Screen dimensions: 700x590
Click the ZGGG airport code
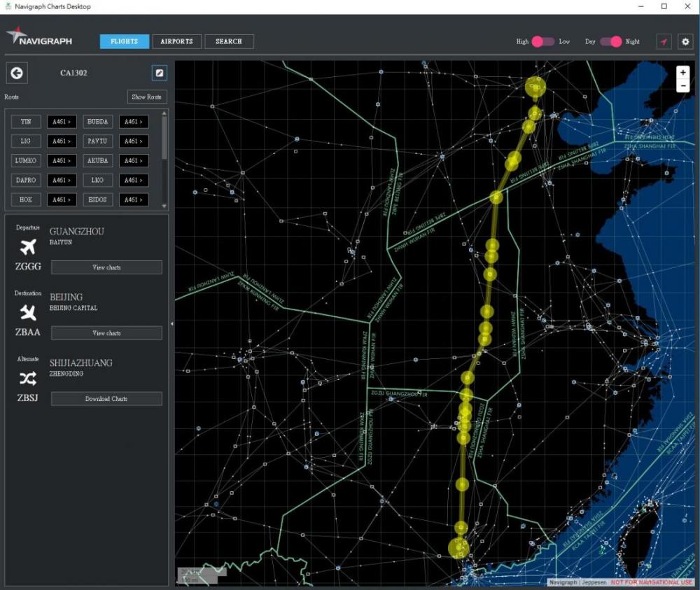(28, 267)
